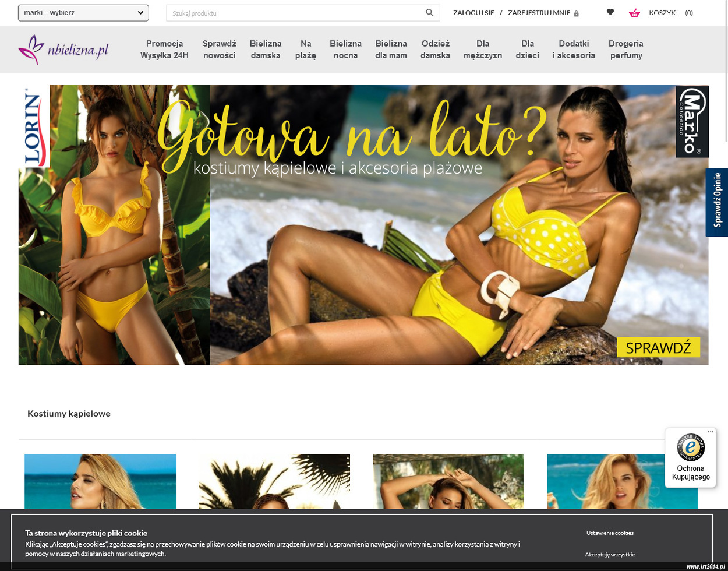Click the Marko Collection logo on banner
The height and width of the screenshot is (571, 728).
692,121
